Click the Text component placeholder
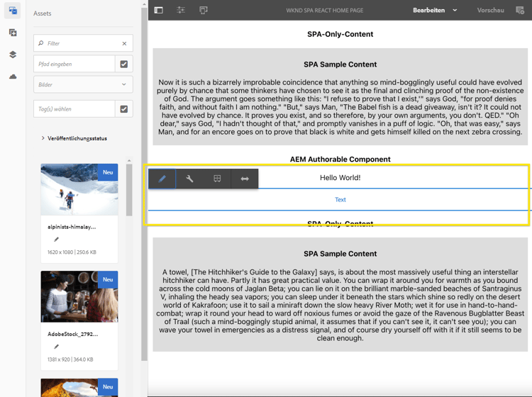Image resolution: width=532 pixels, height=397 pixels. 340,200
